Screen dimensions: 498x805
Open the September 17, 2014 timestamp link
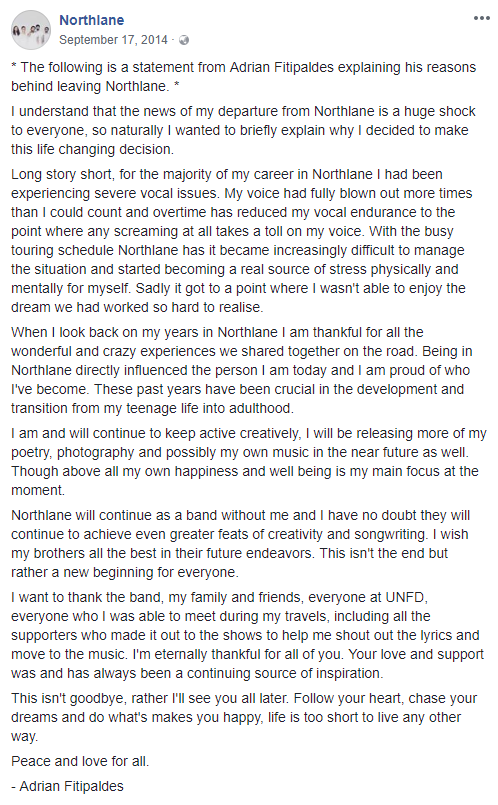coord(113,40)
